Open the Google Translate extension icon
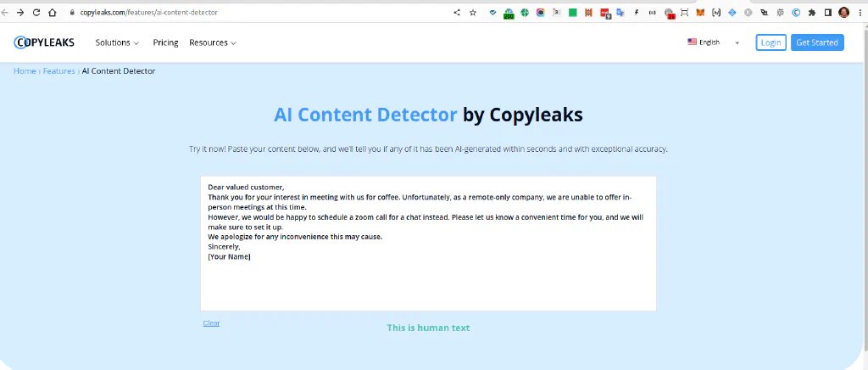 [620, 12]
